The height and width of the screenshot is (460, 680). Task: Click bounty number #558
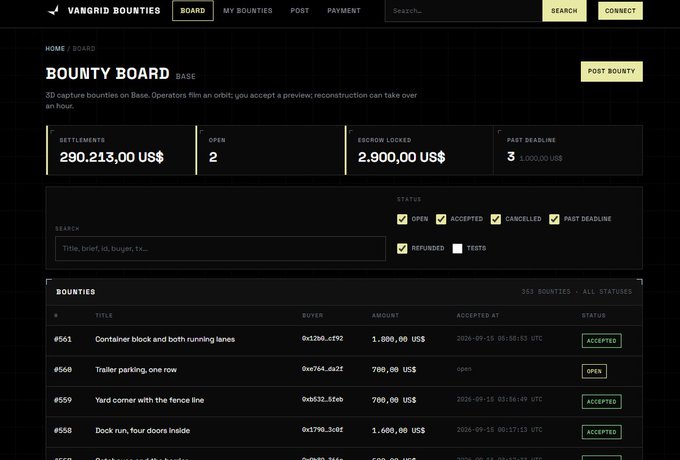pyautogui.click(x=63, y=430)
